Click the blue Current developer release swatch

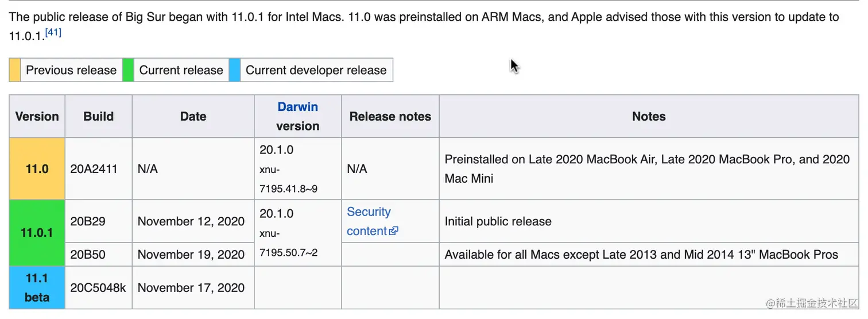tap(234, 70)
